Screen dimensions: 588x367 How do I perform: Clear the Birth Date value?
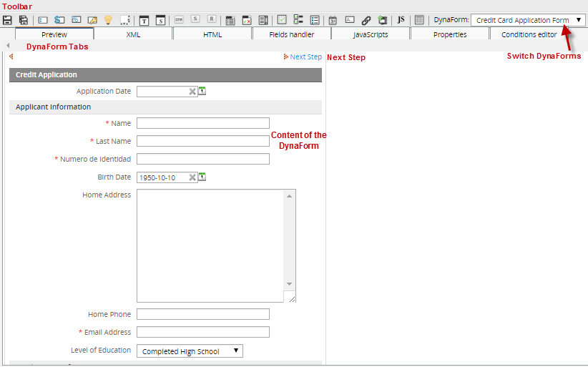192,177
